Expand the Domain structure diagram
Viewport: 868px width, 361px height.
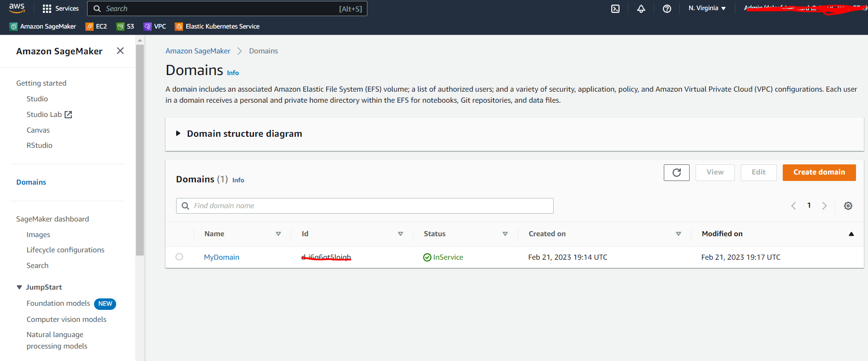[x=178, y=134]
